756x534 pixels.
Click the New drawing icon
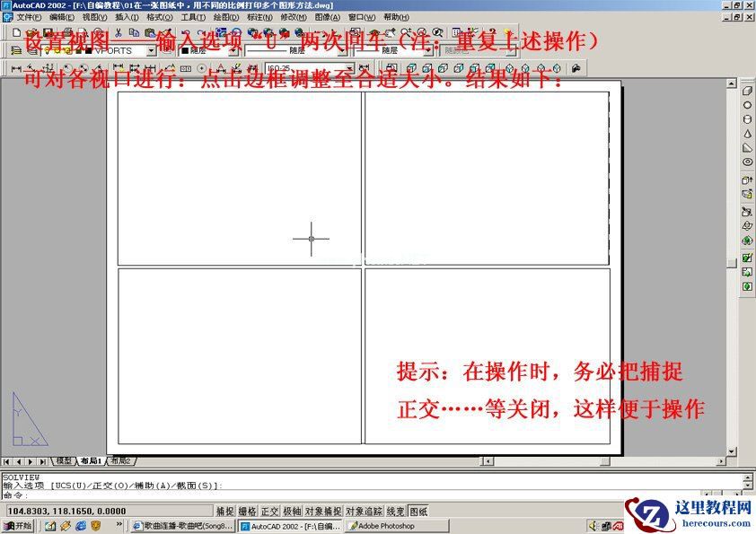point(17,32)
